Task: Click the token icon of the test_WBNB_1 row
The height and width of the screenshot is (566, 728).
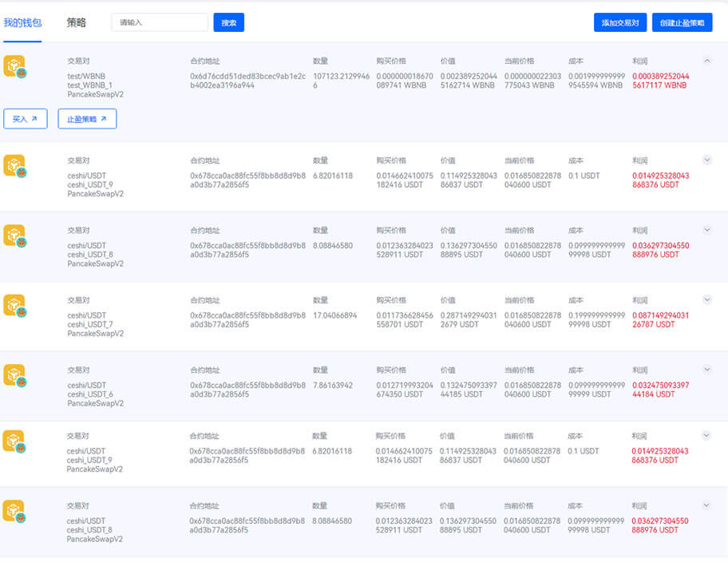Action: [x=14, y=67]
